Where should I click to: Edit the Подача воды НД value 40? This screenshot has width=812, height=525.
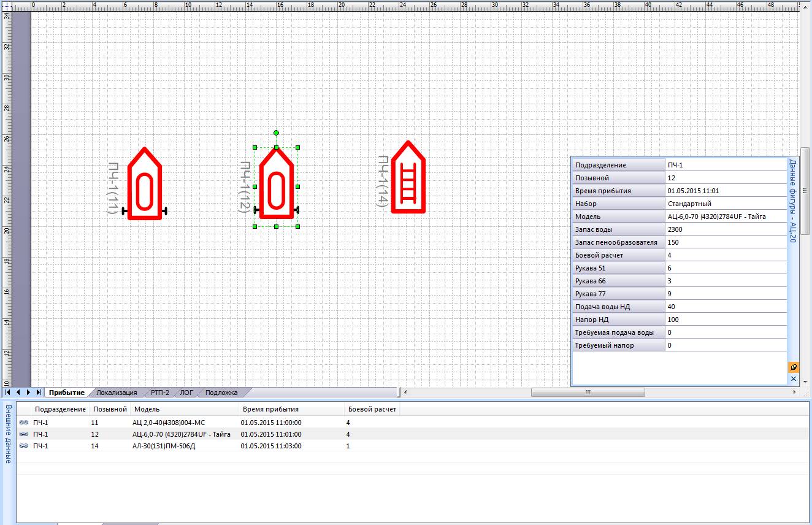(x=726, y=307)
